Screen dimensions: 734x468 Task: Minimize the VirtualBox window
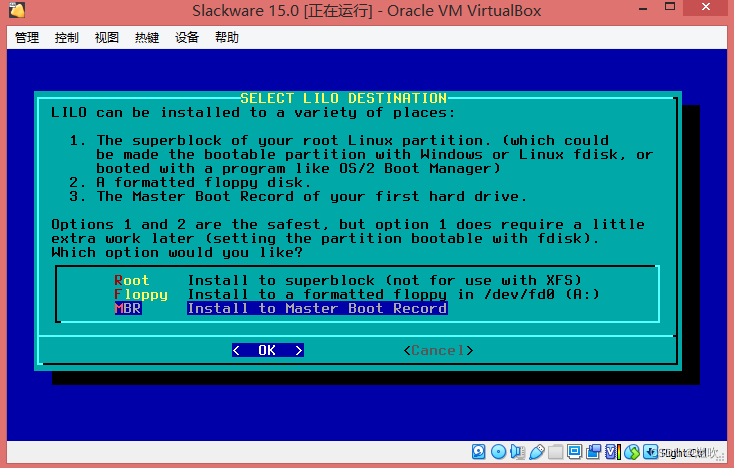click(643, 7)
